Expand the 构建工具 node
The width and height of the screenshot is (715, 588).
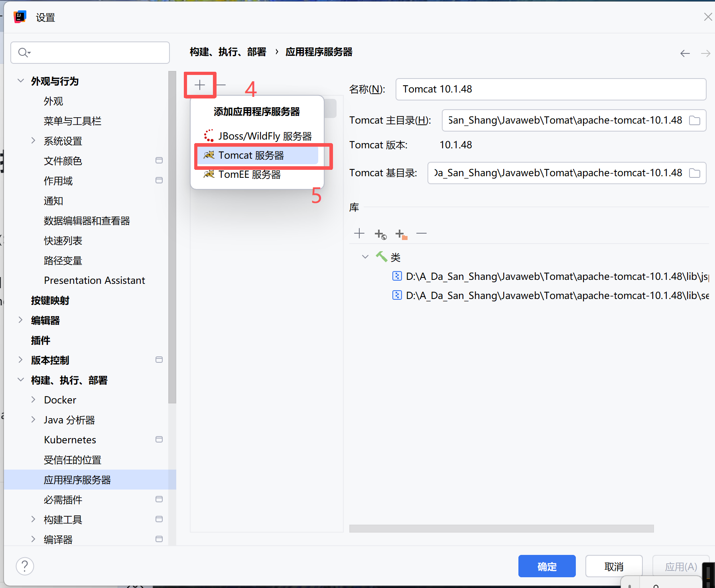(33, 519)
